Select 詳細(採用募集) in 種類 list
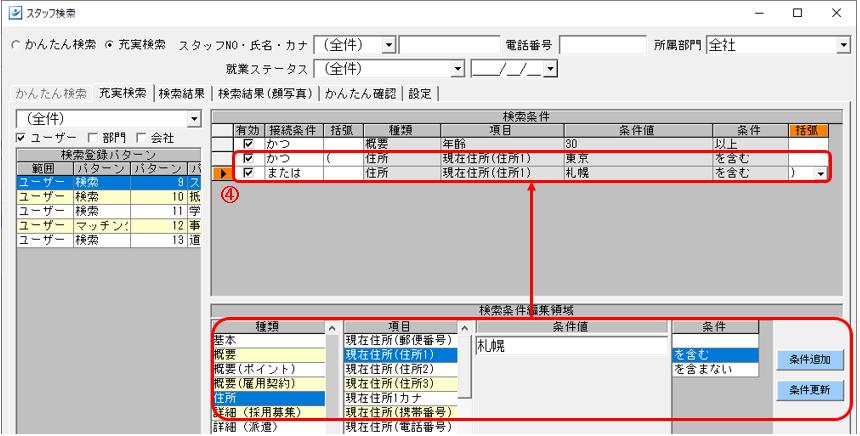 pyautogui.click(x=269, y=412)
